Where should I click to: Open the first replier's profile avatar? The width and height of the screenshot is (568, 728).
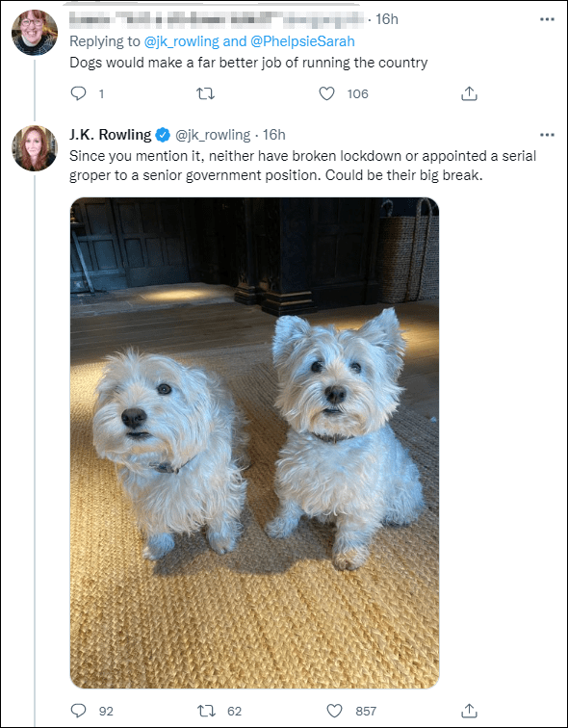[35, 32]
